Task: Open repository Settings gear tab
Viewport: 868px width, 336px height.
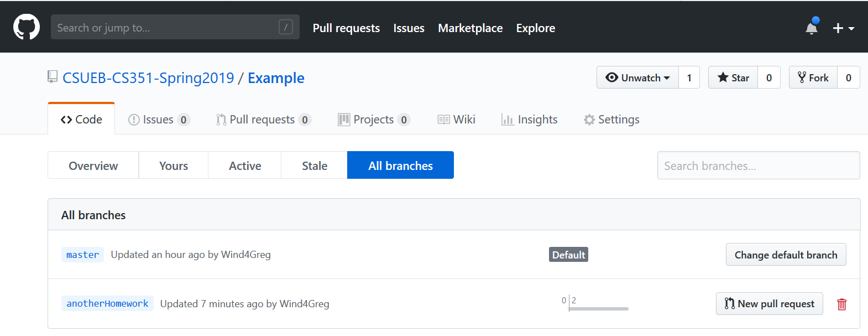Action: [x=611, y=120]
